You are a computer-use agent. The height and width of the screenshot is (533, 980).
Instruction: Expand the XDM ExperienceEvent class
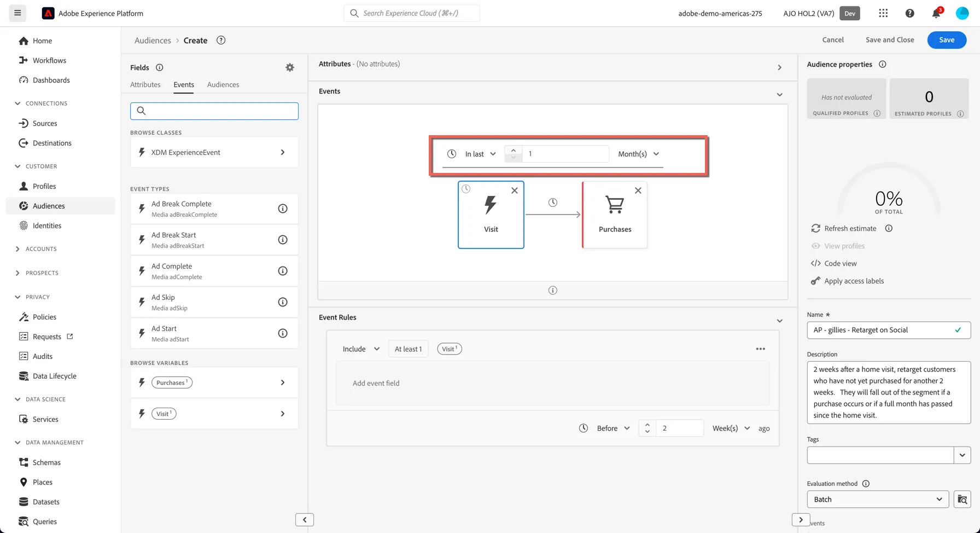point(214,152)
